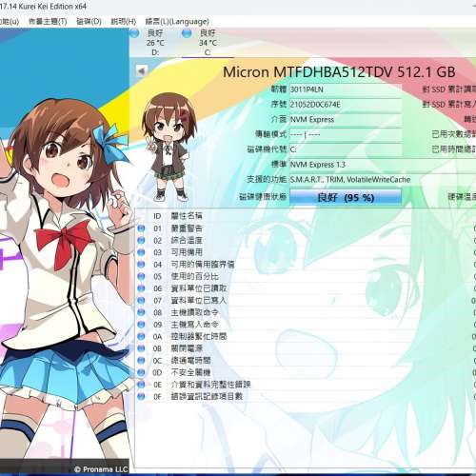Click the drive letter field showing C:

coord(346,149)
